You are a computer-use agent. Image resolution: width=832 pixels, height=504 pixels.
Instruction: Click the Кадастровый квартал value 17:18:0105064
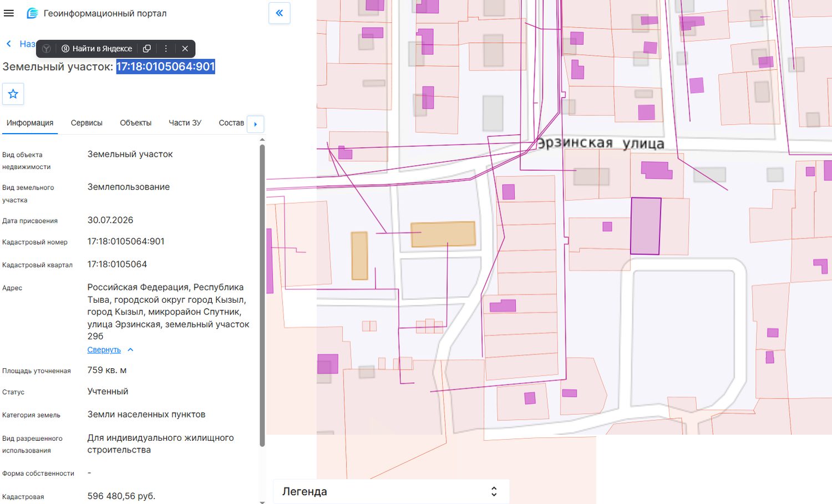[117, 264]
